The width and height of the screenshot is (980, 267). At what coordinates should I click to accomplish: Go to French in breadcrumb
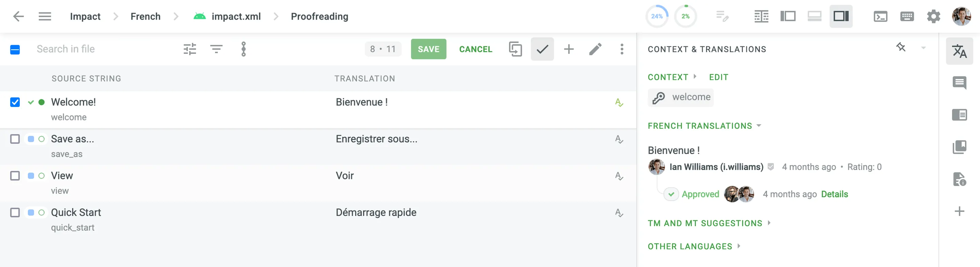(145, 16)
